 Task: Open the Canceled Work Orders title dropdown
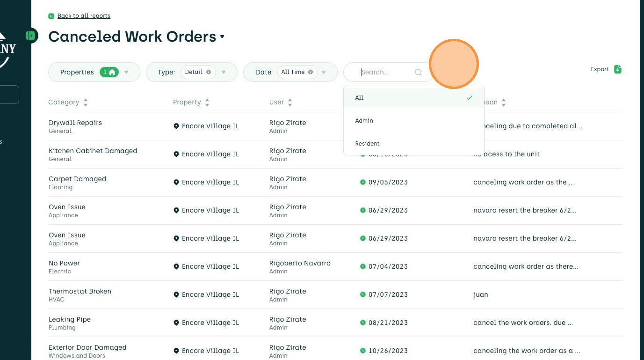pyautogui.click(x=222, y=37)
